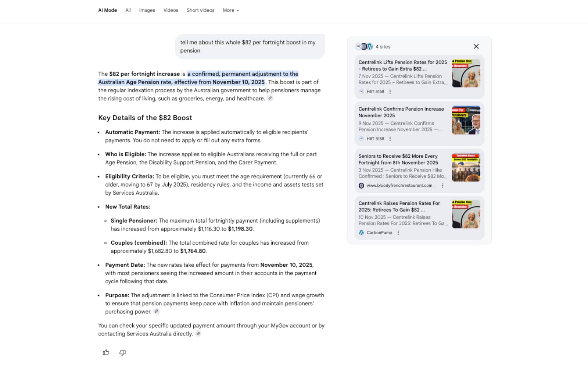The image size is (588, 366).
Task: Click the source link icon after 'purchasing power.'
Action: (157, 312)
